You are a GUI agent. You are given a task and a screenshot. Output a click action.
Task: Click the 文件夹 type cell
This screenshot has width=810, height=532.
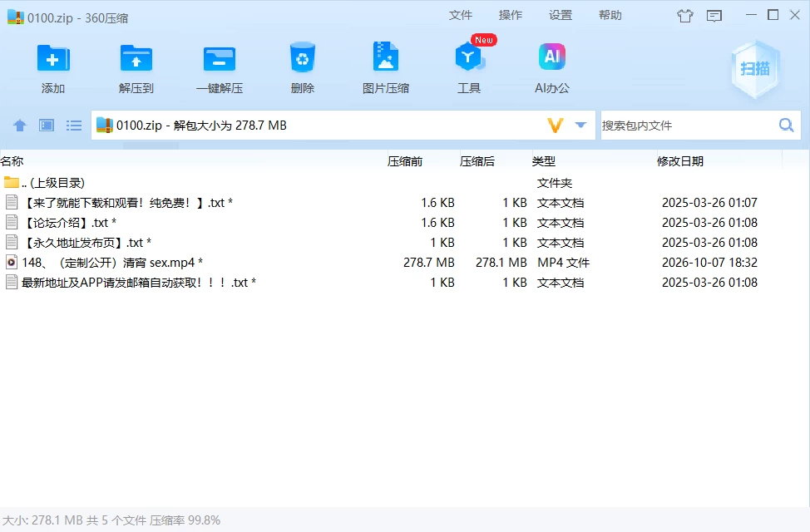click(x=555, y=183)
